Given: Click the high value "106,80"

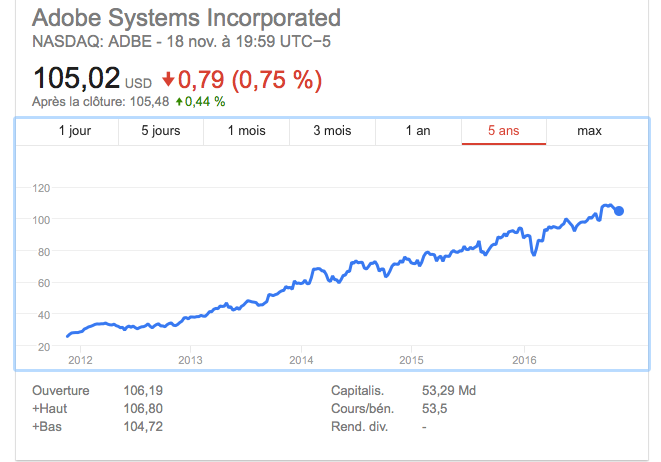Looking at the screenshot, I should [143, 408].
